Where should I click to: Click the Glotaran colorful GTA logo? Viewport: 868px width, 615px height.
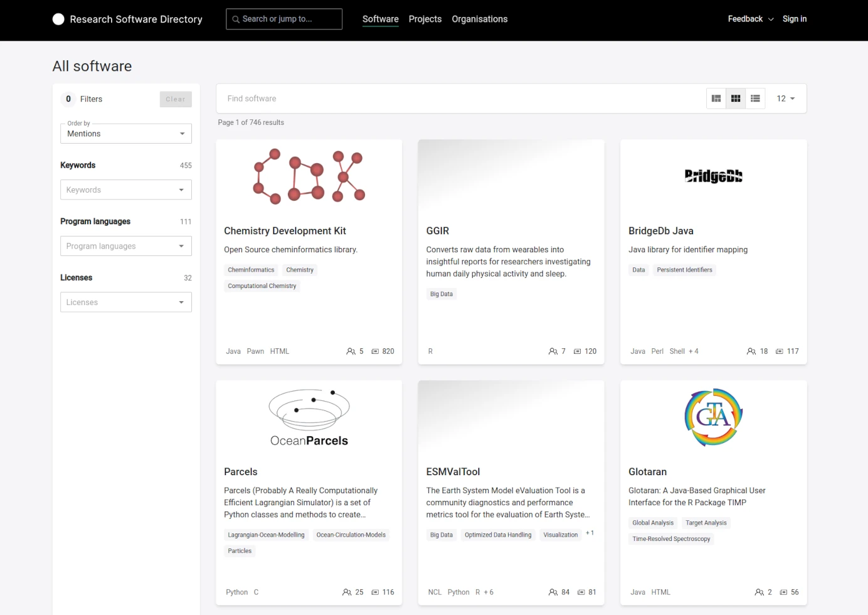click(x=713, y=417)
